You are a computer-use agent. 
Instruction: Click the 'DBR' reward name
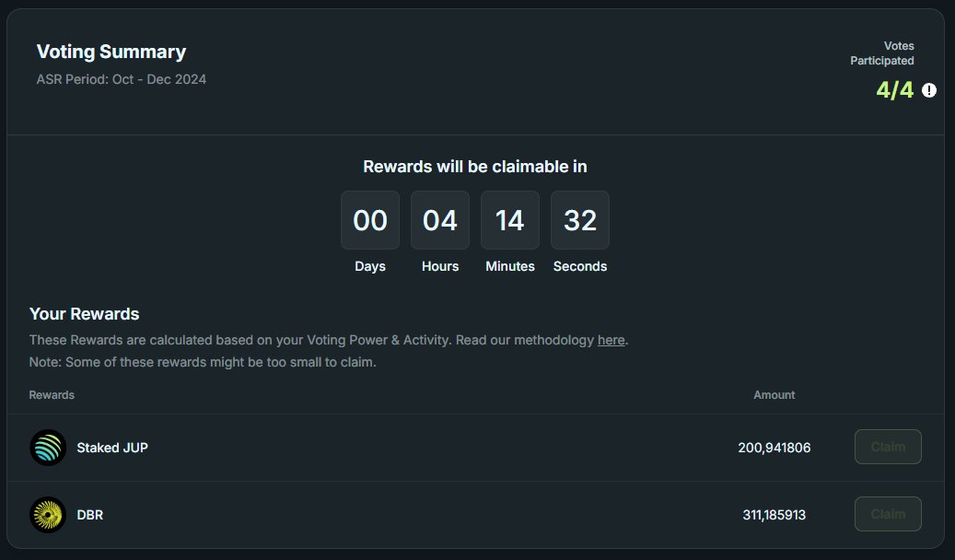[x=90, y=515]
